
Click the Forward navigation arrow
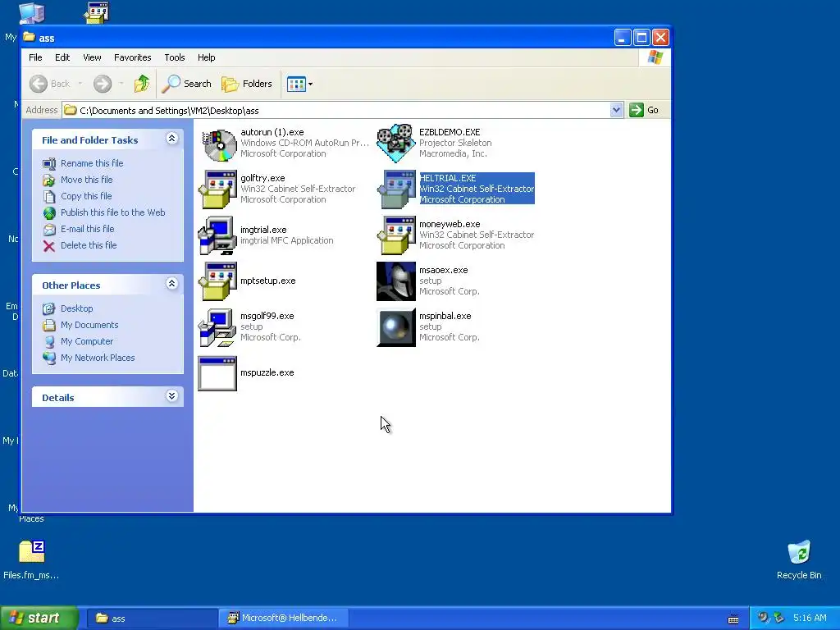point(103,84)
